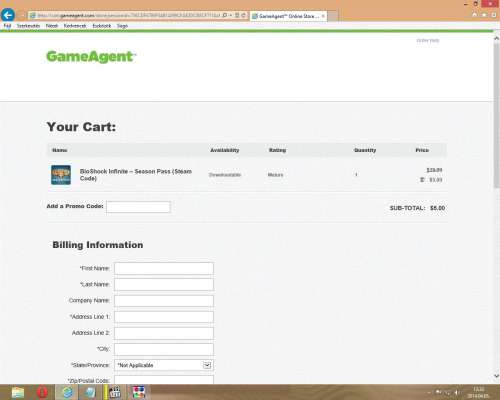Viewport: 500px width, 400px height.
Task: Click the taskbar clock and date
Action: click(x=478, y=392)
